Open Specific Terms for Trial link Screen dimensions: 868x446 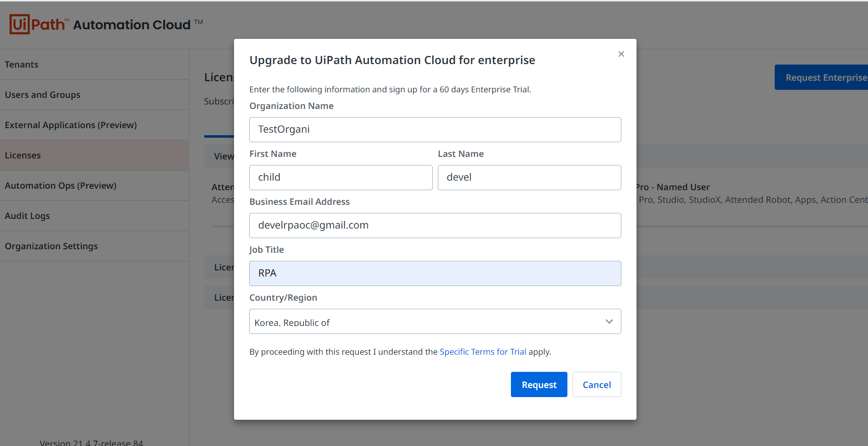point(483,352)
